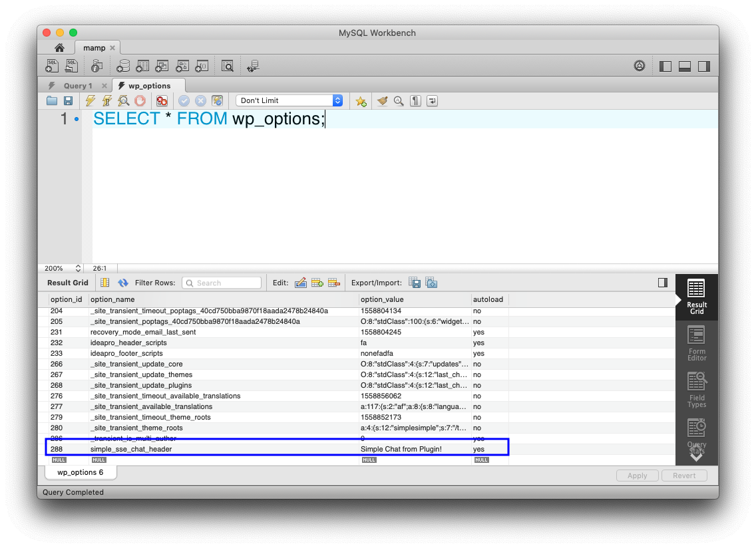Refresh the result grid data
This screenshot has width=756, height=548.
click(123, 283)
